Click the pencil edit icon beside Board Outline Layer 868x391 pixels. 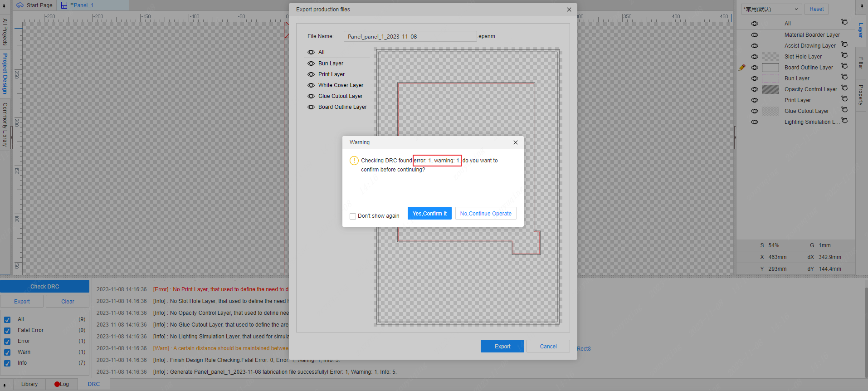coord(742,68)
